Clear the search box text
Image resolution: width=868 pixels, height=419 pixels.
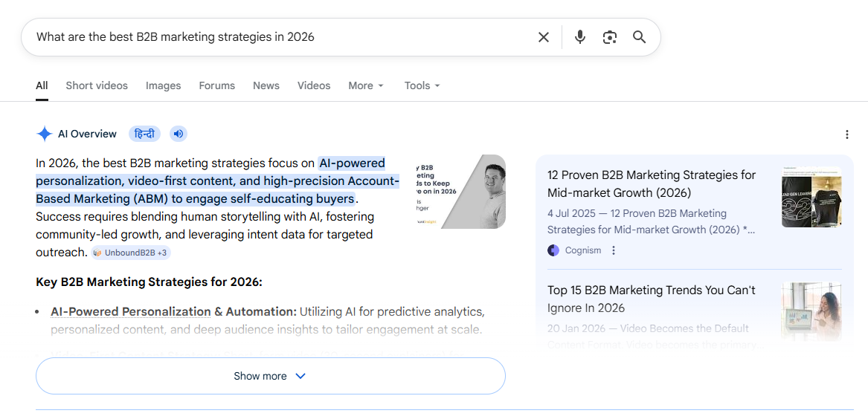[x=544, y=37]
